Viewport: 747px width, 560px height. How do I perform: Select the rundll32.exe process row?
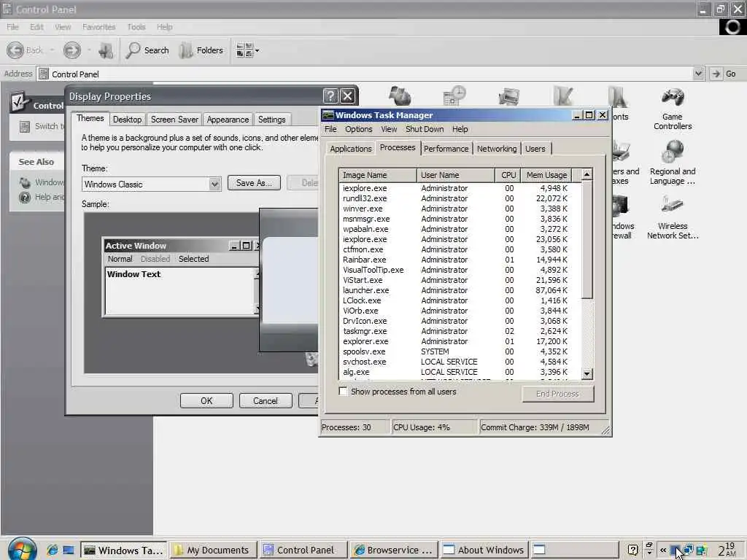(x=460, y=198)
